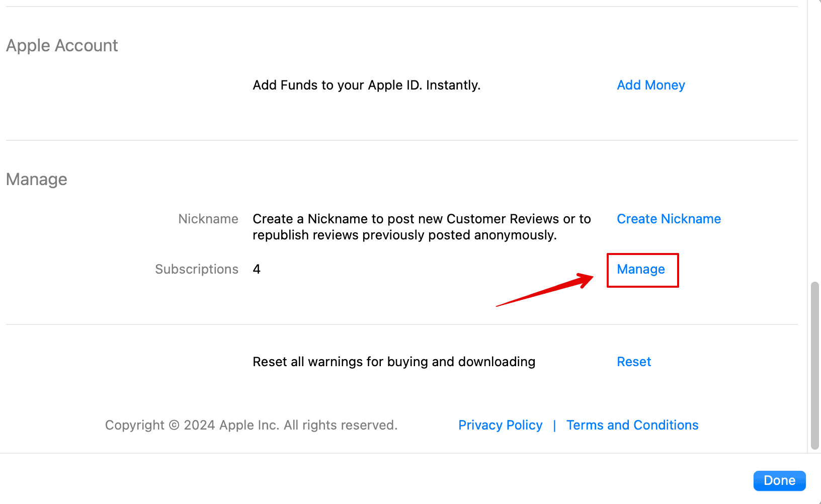
Task: Click the Add Money link
Action: [650, 85]
